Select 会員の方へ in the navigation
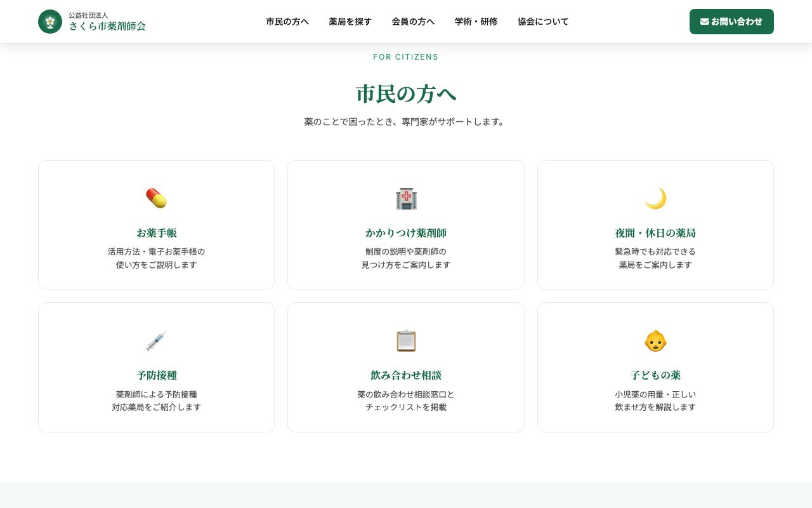Image resolution: width=812 pixels, height=508 pixels. coord(413,22)
